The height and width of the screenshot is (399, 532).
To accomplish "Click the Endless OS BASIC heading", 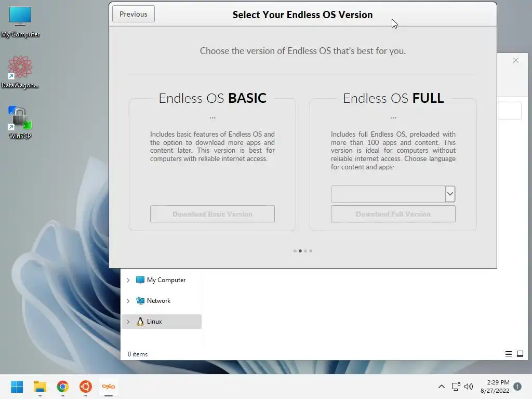I will 212,98.
